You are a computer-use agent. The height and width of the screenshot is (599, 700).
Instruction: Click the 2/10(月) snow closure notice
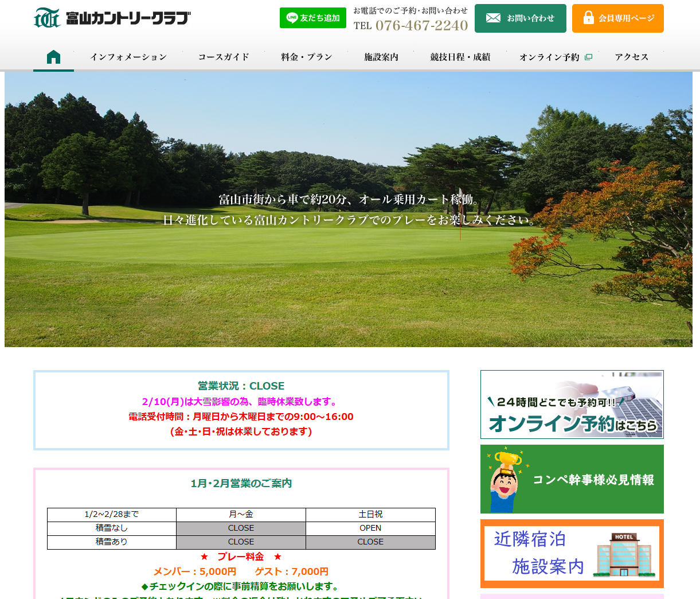tap(241, 402)
